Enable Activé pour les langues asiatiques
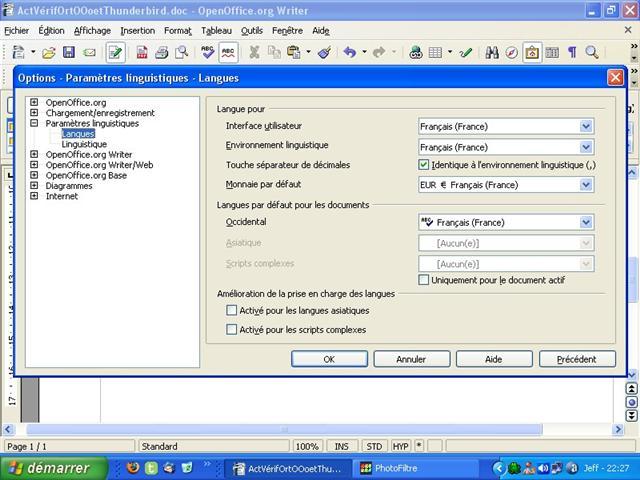The image size is (640, 480). pyautogui.click(x=231, y=311)
